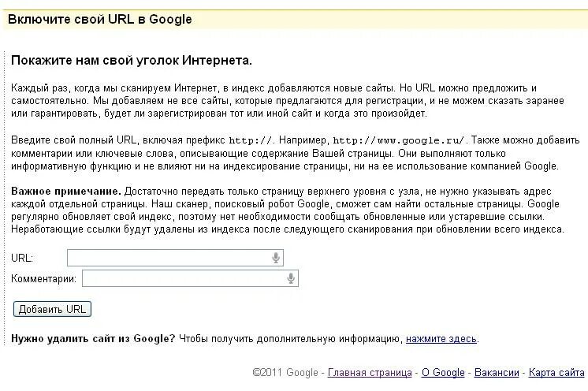Click the Нужно удалить сайт из Google? text

click(x=93, y=339)
